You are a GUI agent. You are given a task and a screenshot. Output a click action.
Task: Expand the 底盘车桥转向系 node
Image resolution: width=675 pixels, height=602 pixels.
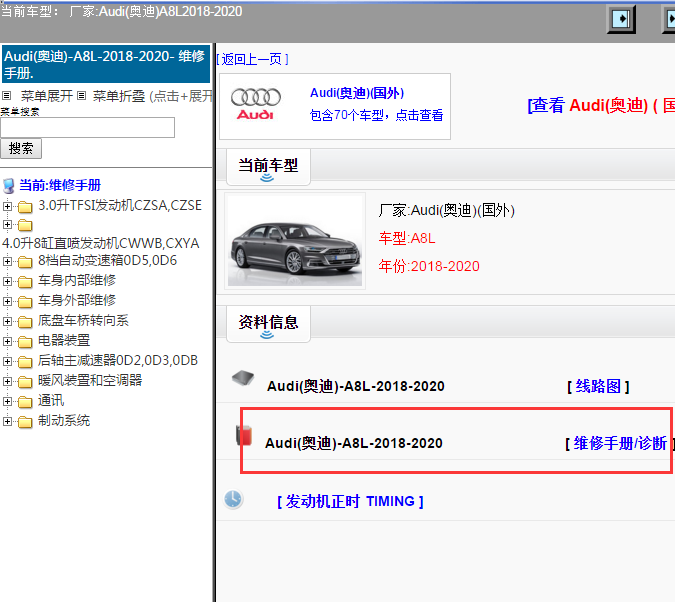tap(7, 321)
